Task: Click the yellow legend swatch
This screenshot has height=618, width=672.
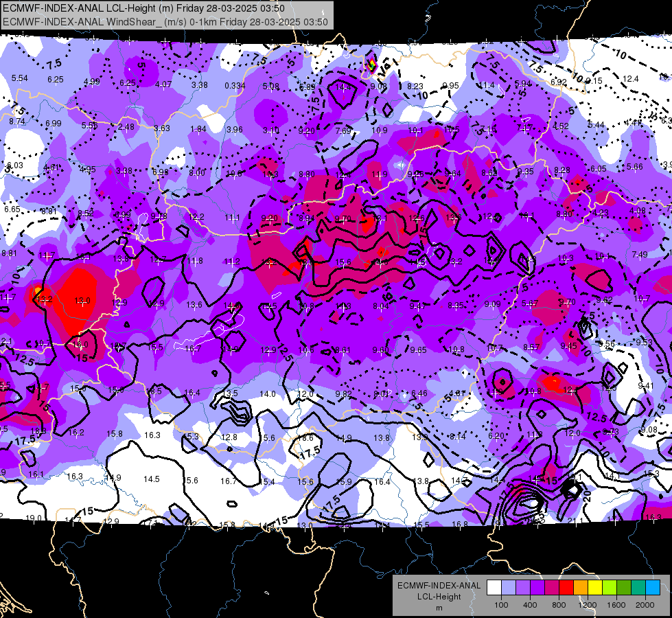Action: click(595, 588)
